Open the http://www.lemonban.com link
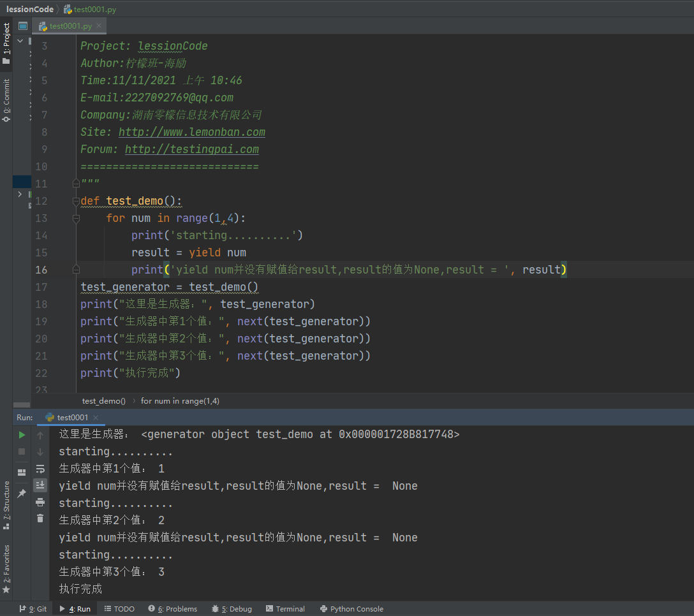This screenshot has width=694, height=616. click(x=191, y=133)
